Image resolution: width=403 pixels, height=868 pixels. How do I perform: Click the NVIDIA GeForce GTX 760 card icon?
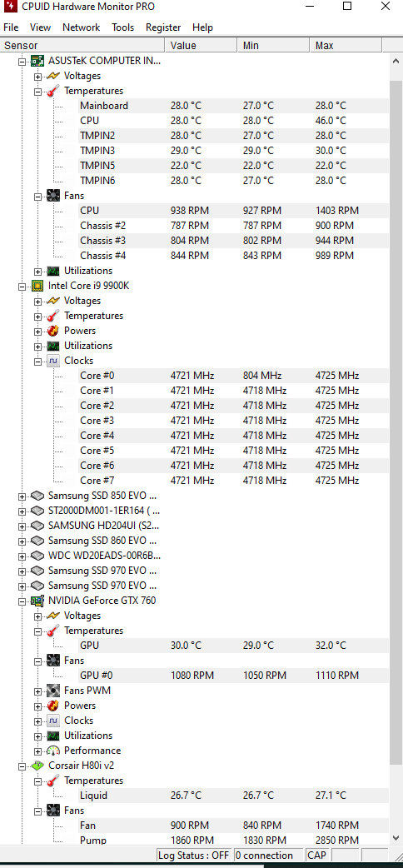37,601
